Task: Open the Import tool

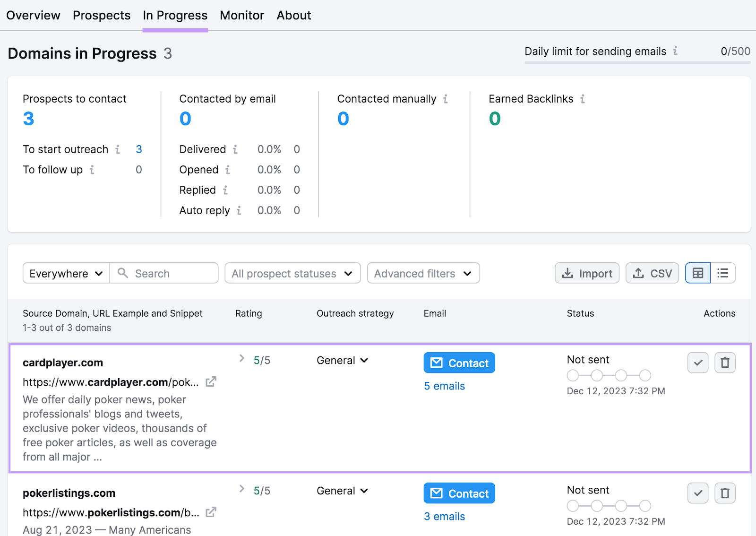Action: (x=587, y=273)
